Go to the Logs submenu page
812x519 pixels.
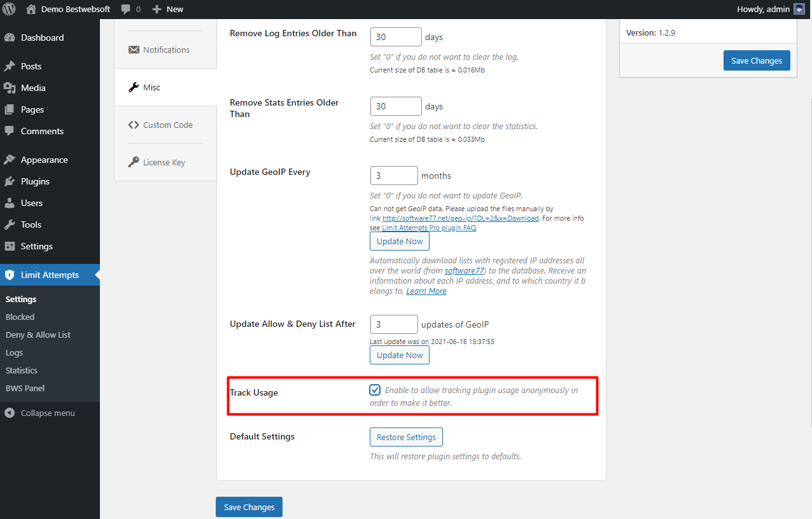pyautogui.click(x=14, y=352)
